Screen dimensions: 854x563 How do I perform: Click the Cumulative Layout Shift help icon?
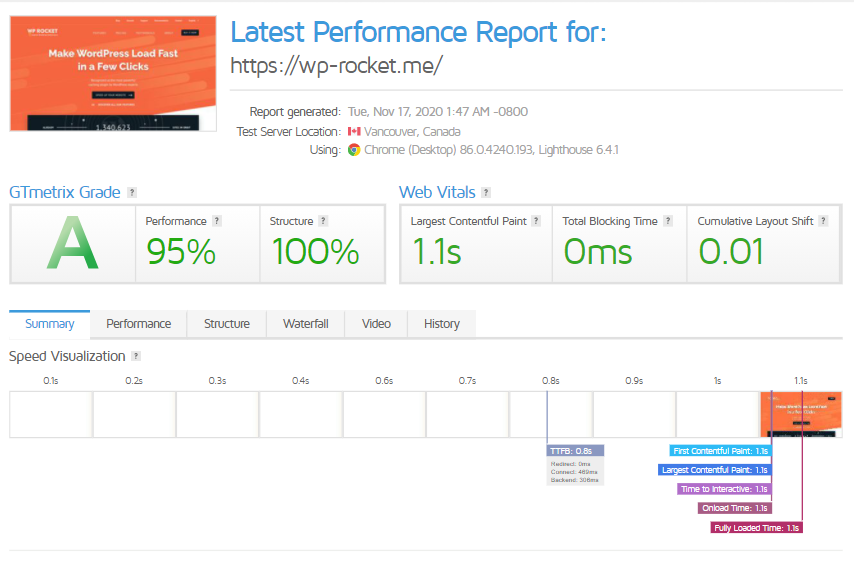(823, 221)
